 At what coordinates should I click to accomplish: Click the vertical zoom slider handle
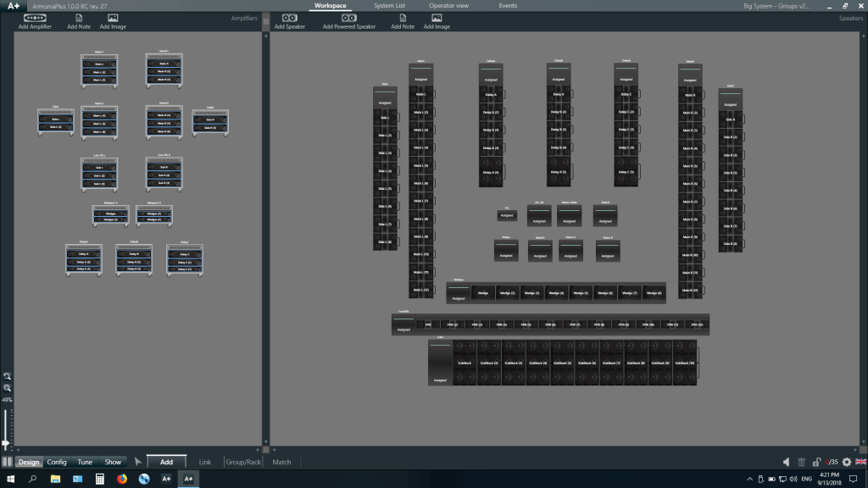pos(6,443)
